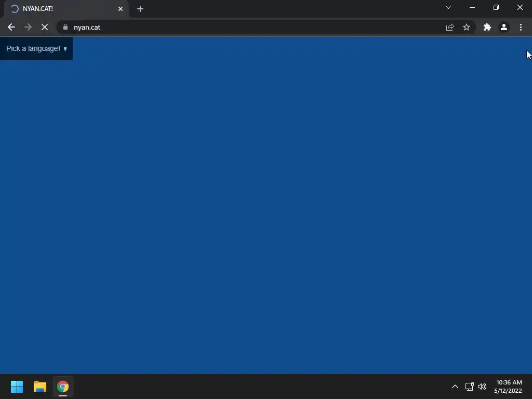Open the Chrome profile menu
Viewport: 532px width, 399px height.
tap(504, 27)
